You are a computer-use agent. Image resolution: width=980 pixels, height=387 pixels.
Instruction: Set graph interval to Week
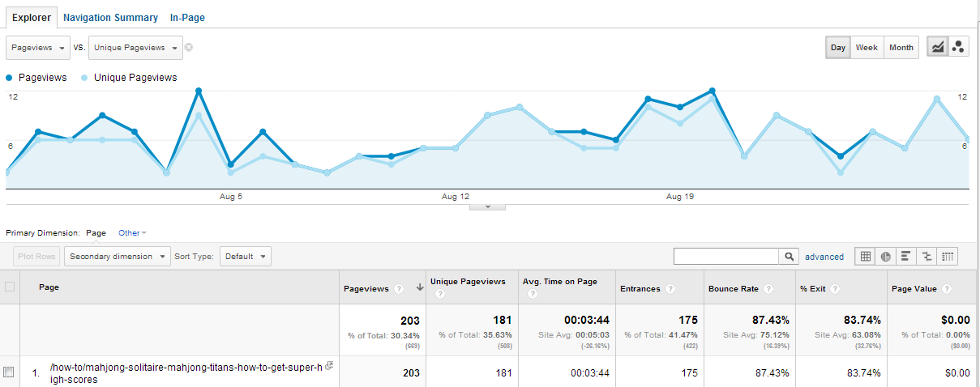[x=867, y=47]
